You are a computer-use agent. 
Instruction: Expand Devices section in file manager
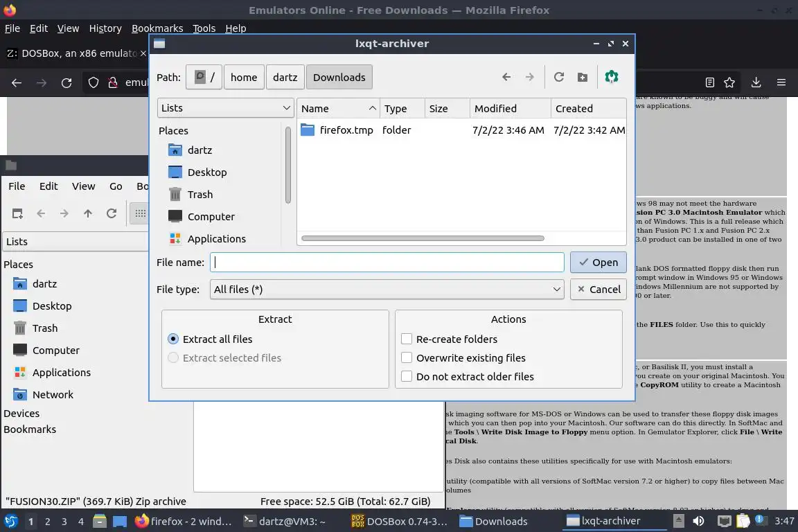pyautogui.click(x=21, y=414)
